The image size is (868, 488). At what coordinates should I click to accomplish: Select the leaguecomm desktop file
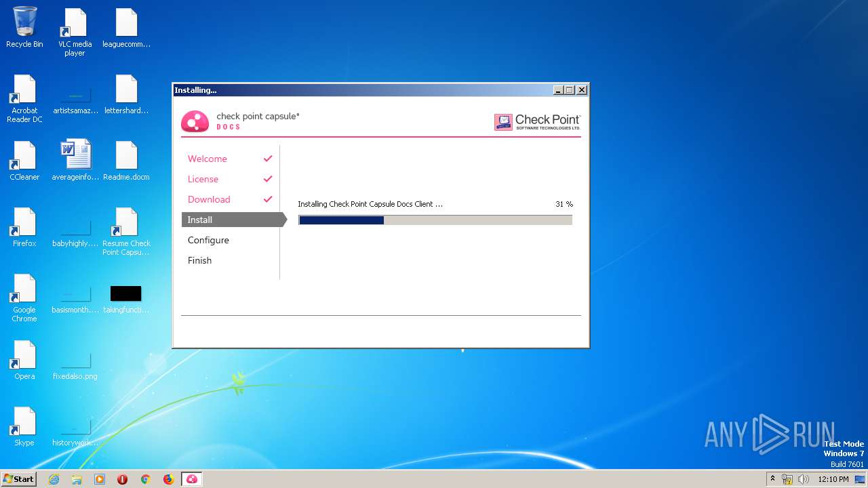[x=126, y=28]
